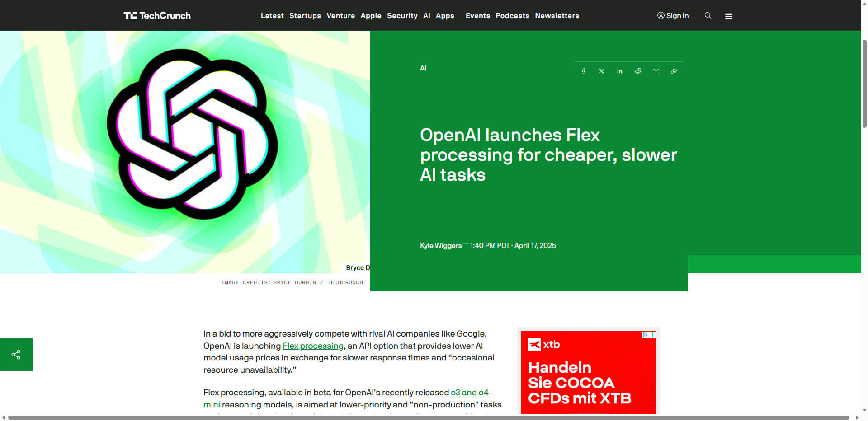Share article on X

(x=602, y=71)
